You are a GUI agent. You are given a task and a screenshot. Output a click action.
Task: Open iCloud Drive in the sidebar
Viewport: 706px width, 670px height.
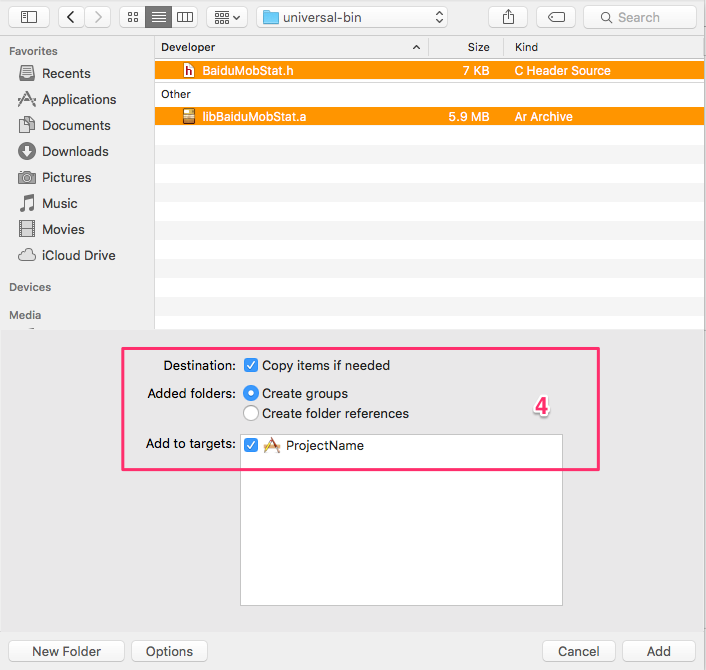click(67, 256)
